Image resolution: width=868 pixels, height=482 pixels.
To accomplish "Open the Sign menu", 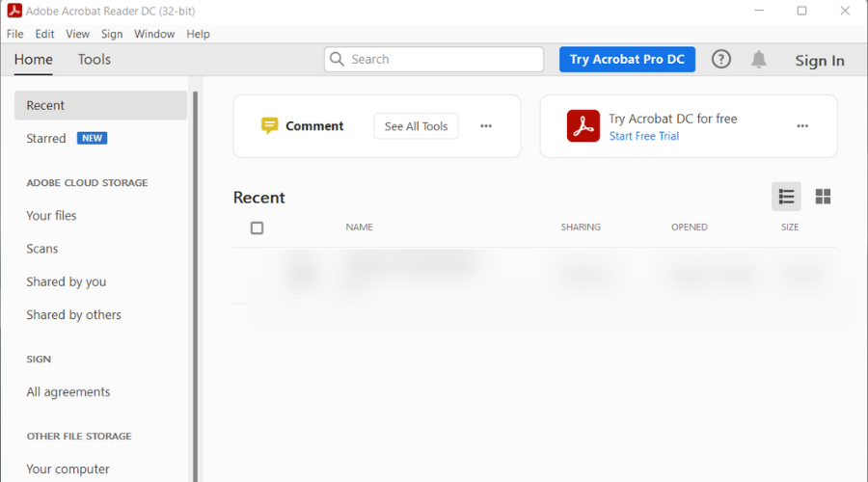I will click(x=112, y=34).
